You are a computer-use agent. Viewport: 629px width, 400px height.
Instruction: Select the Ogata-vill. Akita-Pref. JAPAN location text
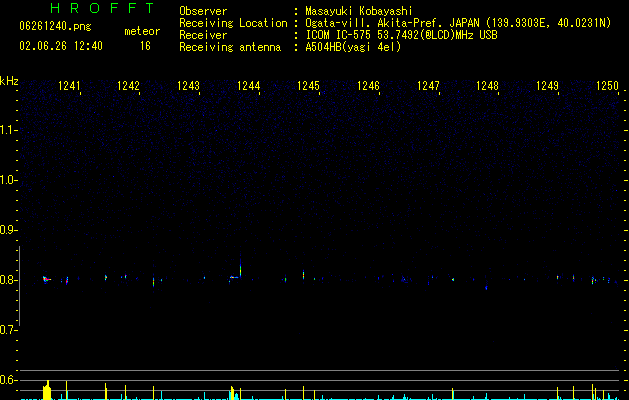click(x=458, y=23)
